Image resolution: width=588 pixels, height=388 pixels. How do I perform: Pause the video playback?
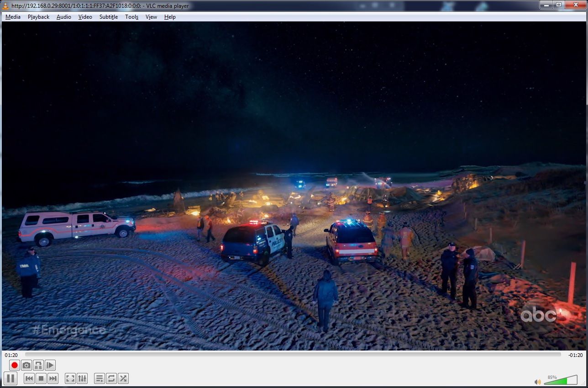pyautogui.click(x=11, y=378)
